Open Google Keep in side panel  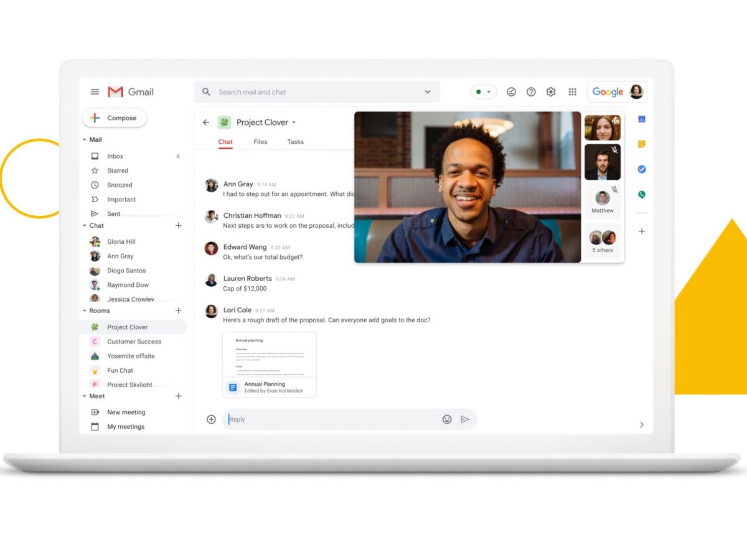tap(642, 144)
